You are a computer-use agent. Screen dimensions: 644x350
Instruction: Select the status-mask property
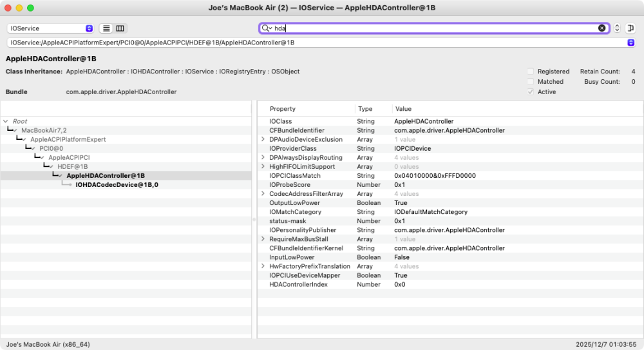[451, 221]
